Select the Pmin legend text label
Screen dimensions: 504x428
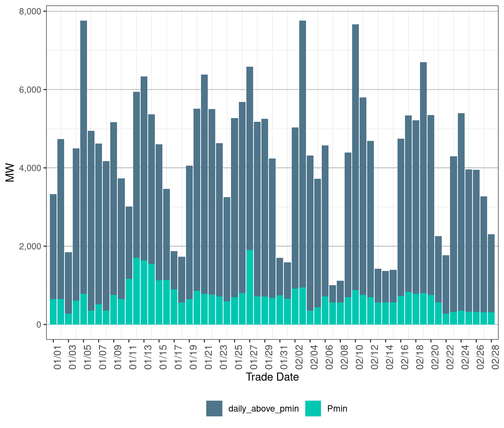[337, 409]
